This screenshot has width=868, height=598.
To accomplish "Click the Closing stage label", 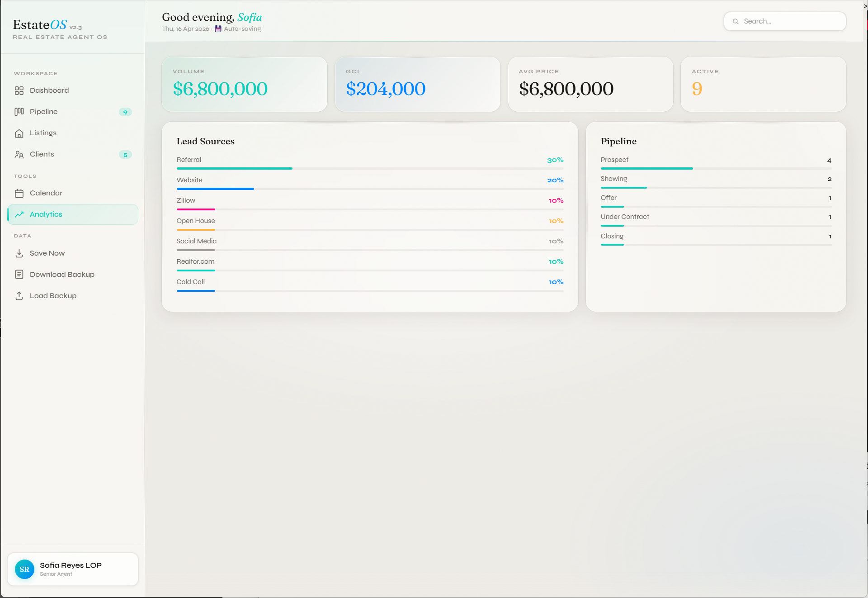I will pyautogui.click(x=612, y=236).
